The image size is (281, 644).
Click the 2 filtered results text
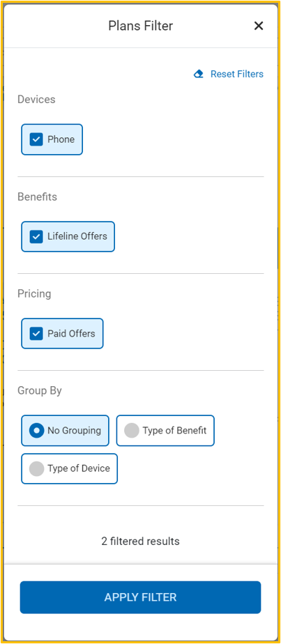pos(141,542)
